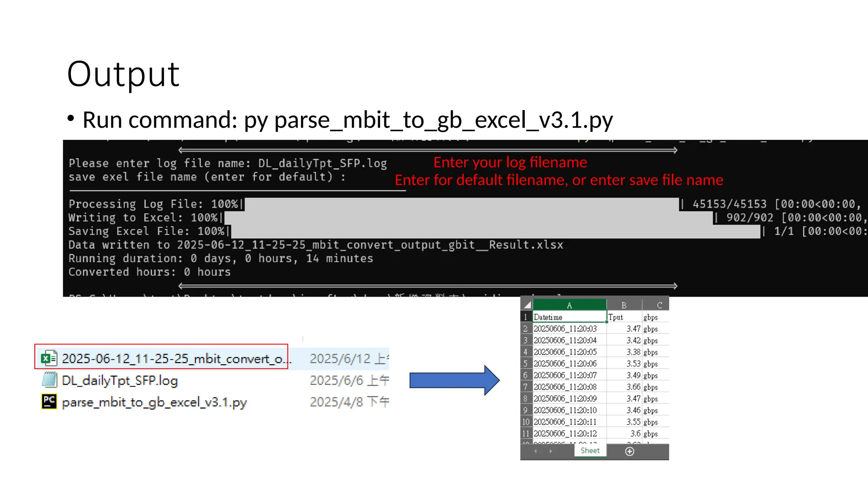The height and width of the screenshot is (488, 868).
Task: Open the 'Sheet' worksheet tab
Action: (x=590, y=450)
